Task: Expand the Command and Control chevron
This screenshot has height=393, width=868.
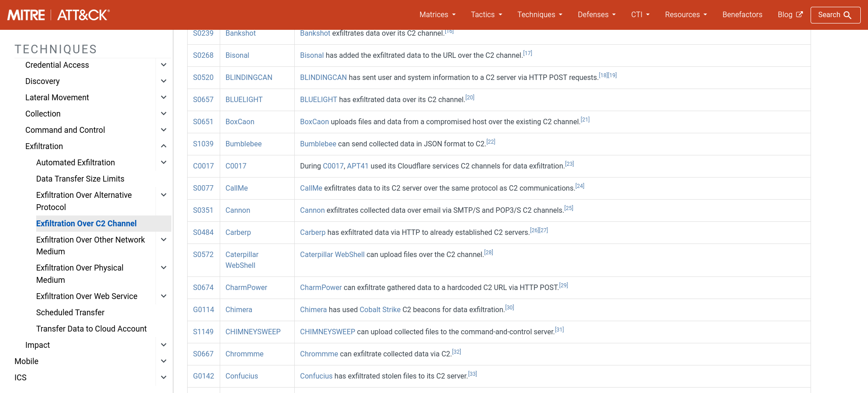Action: coord(164,130)
